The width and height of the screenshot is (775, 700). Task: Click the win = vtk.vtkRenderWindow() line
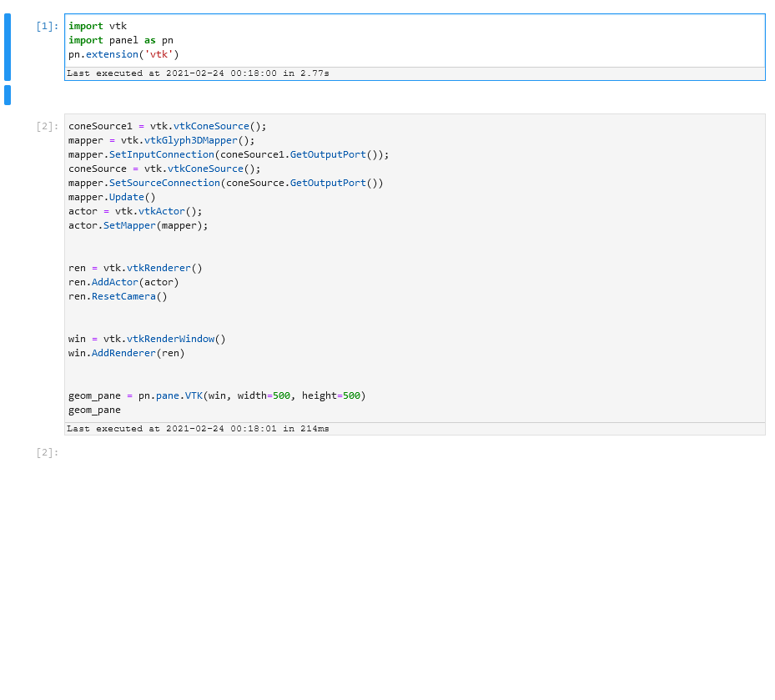[x=144, y=339]
